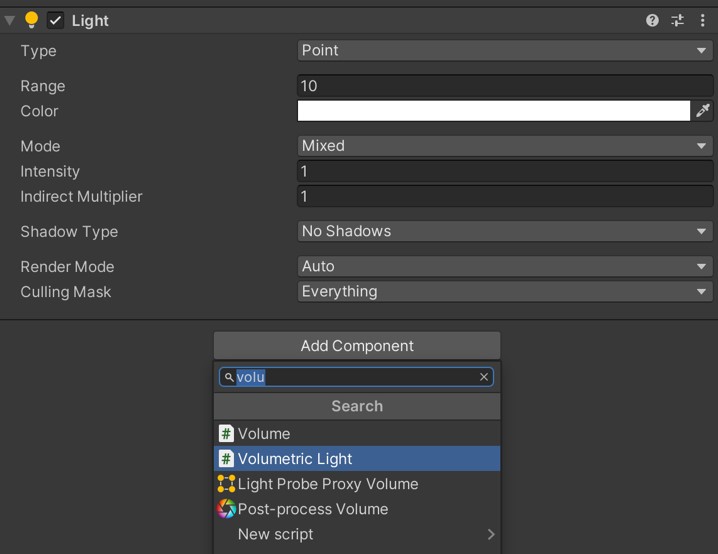This screenshot has height=554, width=718.
Task: Open Light component help reference icon
Action: click(652, 20)
